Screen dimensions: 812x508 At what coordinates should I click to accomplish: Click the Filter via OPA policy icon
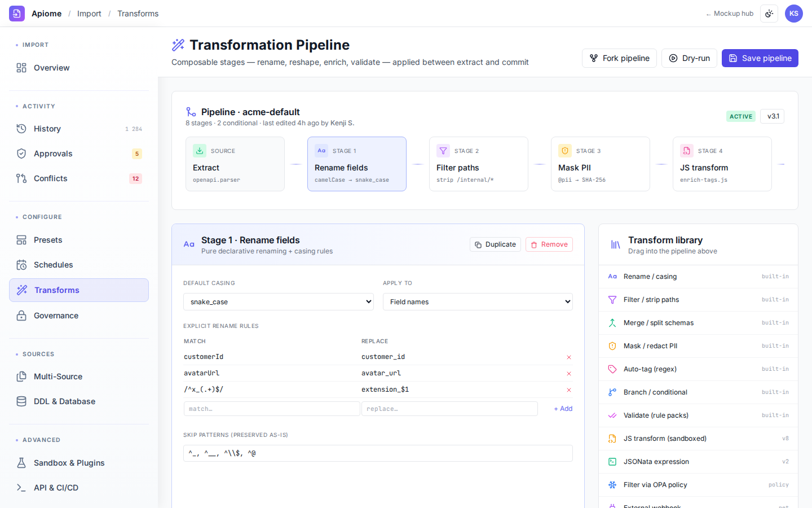click(x=612, y=485)
